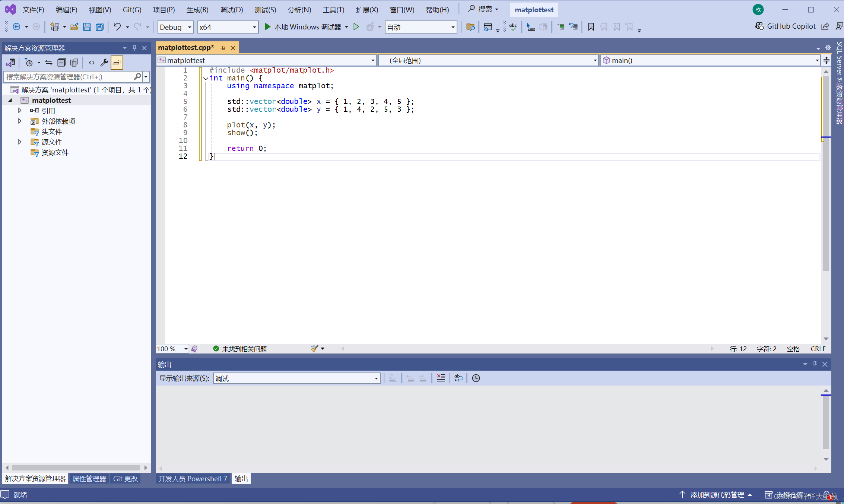Image resolution: width=844 pixels, height=504 pixels.
Task: Start without debugging using hollow green arrow
Action: (x=356, y=27)
